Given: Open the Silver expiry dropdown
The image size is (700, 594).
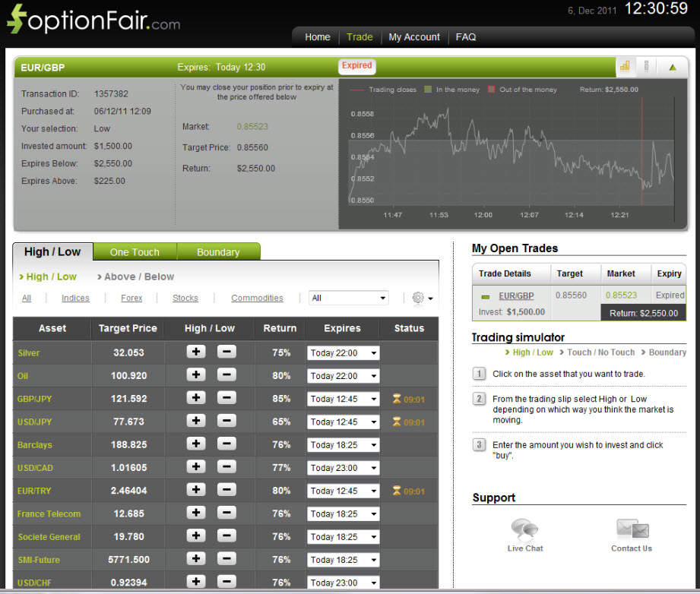Looking at the screenshot, I should pyautogui.click(x=343, y=353).
